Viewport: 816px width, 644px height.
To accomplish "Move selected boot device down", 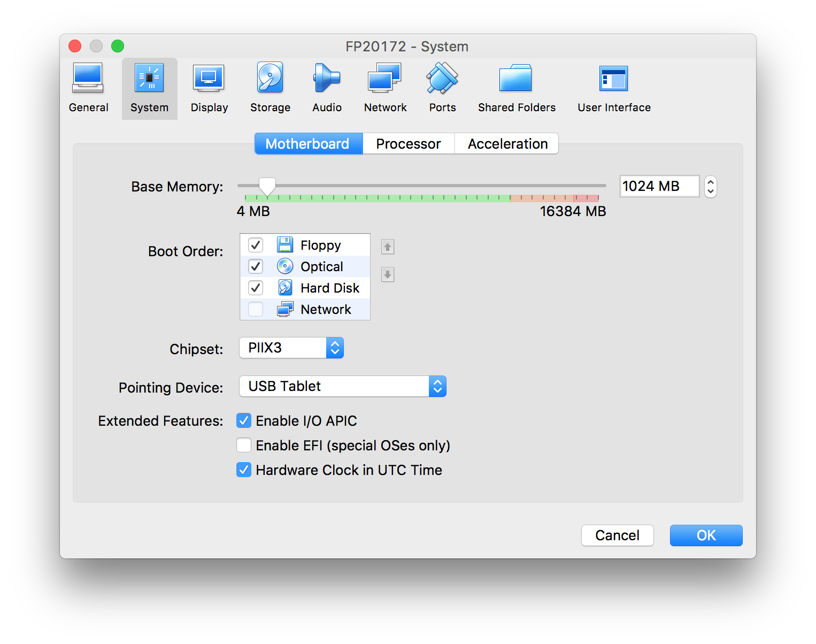I will [x=388, y=274].
